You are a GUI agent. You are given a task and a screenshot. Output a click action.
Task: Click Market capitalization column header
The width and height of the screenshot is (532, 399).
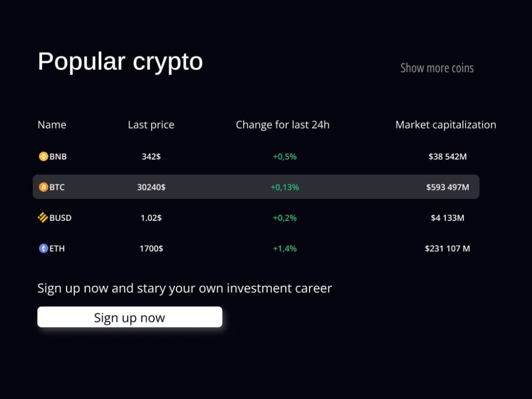[x=446, y=125]
